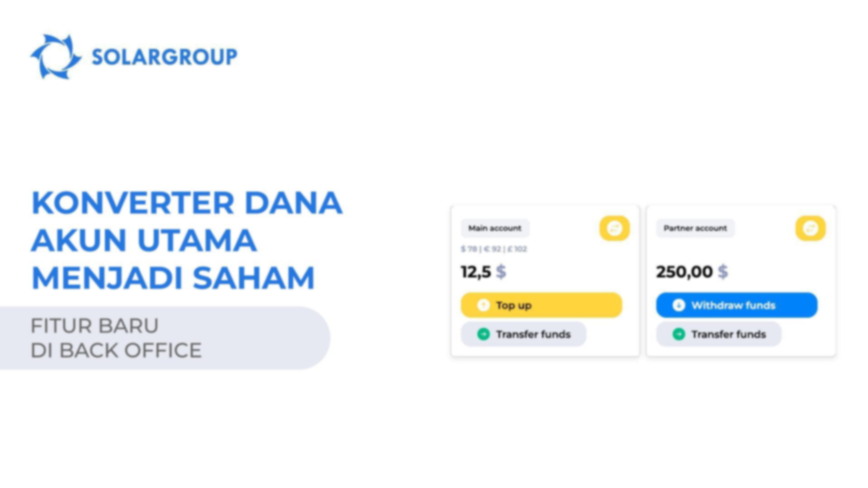Click the down-arrow icon in Withdraw funds

[x=679, y=305]
